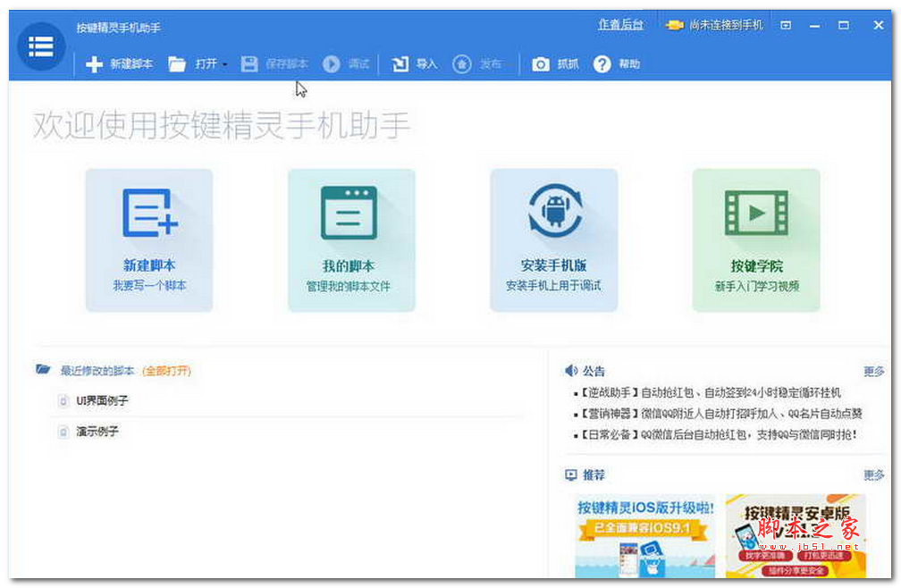901x588 pixels.
Task: Click the 公告 speaker icon above announcements
Action: tap(570, 371)
